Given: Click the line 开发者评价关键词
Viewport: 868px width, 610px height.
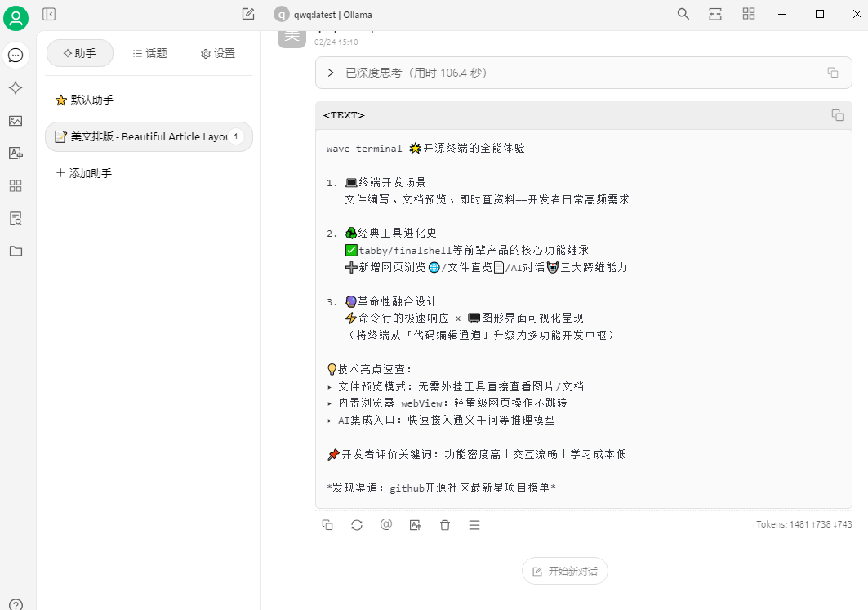Looking at the screenshot, I should pos(477,455).
